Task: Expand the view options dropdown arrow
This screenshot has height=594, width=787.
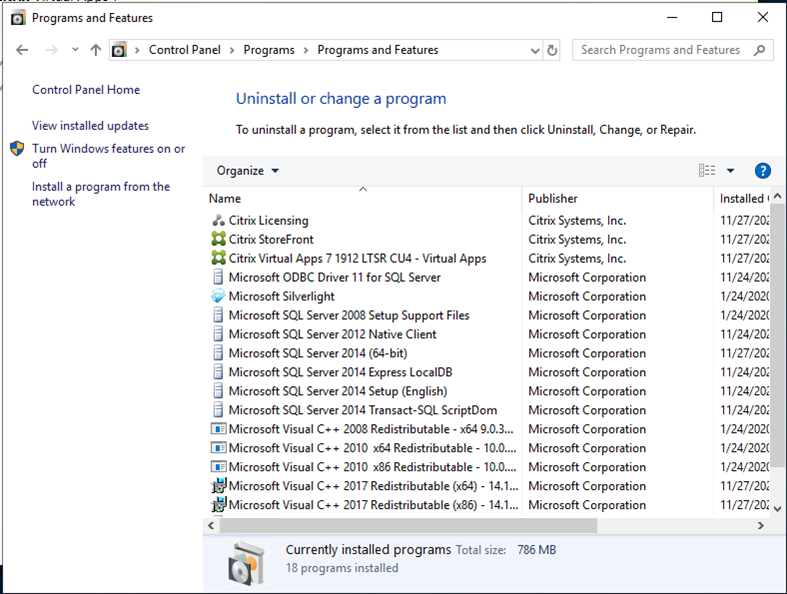Action: [x=730, y=171]
